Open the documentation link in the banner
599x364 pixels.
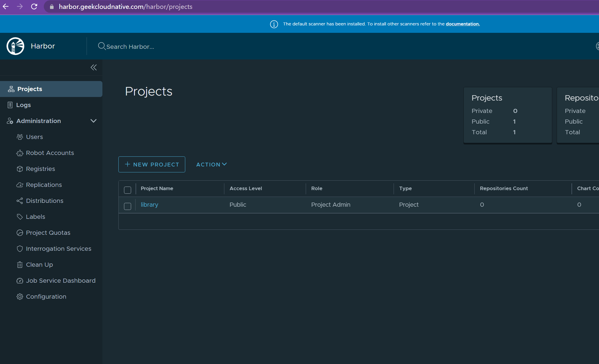click(x=463, y=24)
